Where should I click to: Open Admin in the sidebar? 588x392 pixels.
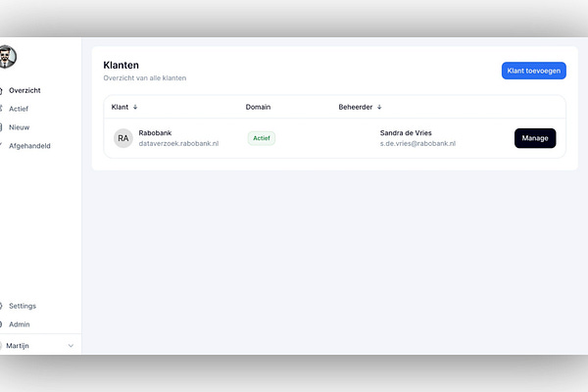pyautogui.click(x=20, y=324)
